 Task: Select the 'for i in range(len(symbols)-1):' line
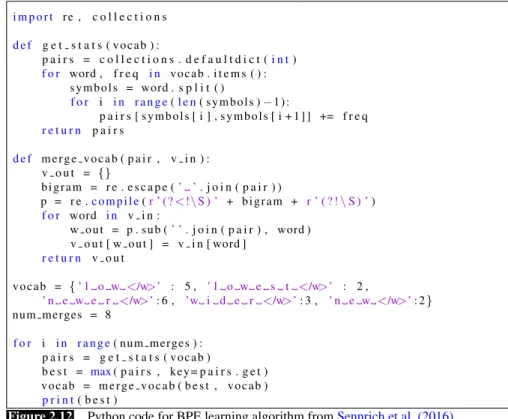tap(180, 102)
